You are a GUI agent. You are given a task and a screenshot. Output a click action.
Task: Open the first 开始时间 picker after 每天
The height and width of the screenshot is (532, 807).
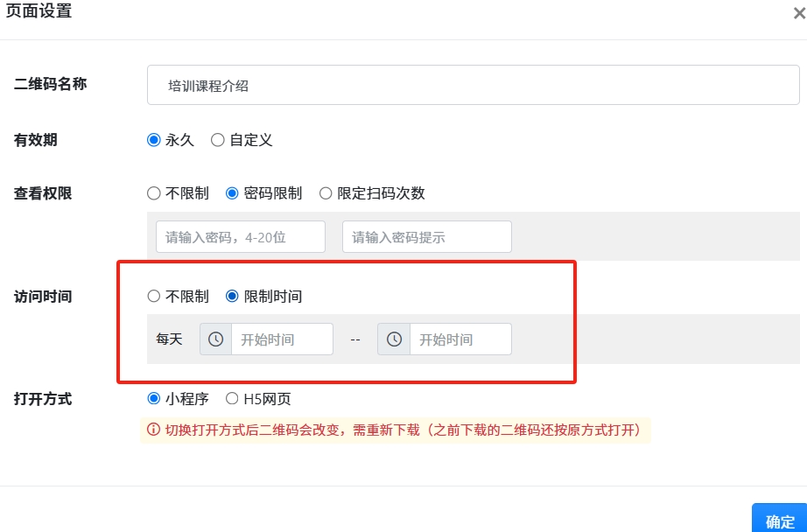[x=281, y=339]
